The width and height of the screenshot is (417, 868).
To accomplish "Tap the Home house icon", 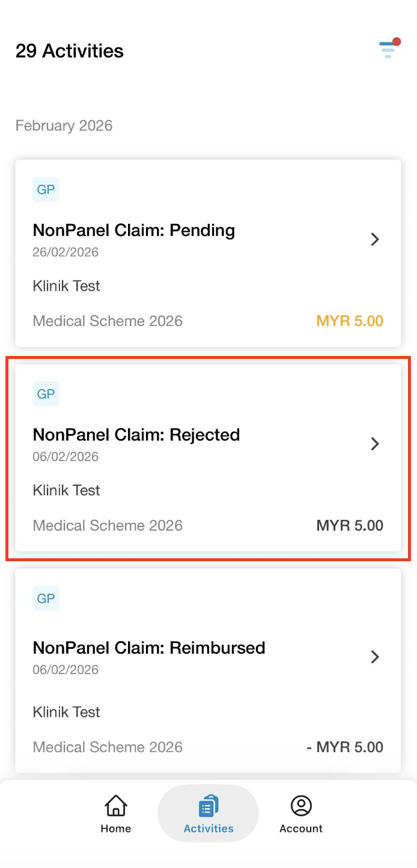I will coord(116,806).
